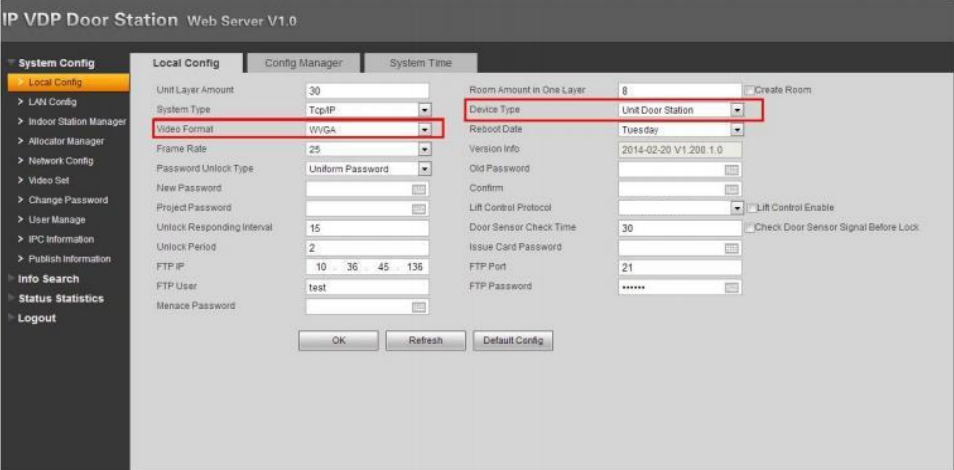Image resolution: width=954 pixels, height=470 pixels.
Task: Open keyboard icon in Issue Card Password
Action: click(731, 247)
